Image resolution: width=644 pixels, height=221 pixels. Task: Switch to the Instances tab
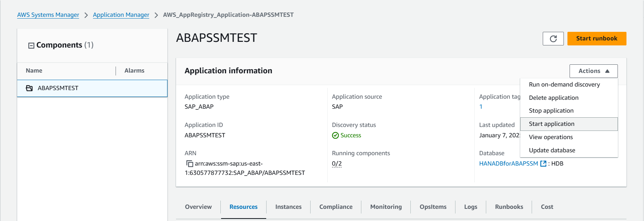point(288,207)
